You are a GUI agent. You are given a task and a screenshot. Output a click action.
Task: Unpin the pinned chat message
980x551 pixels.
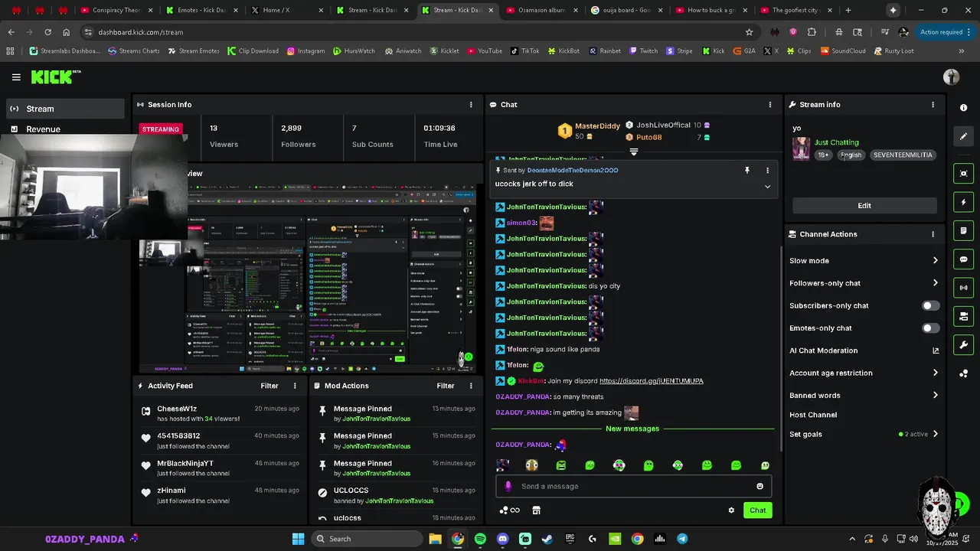pyautogui.click(x=747, y=171)
